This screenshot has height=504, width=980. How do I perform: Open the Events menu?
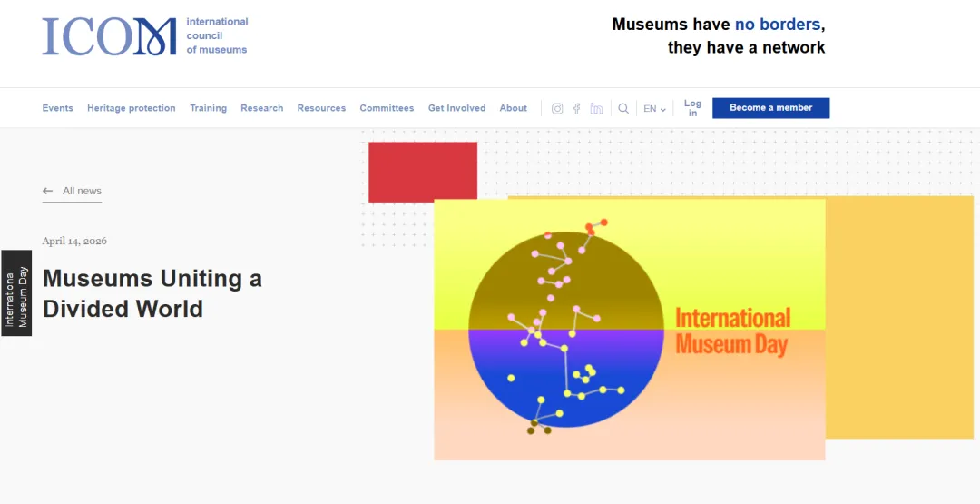pyautogui.click(x=57, y=108)
